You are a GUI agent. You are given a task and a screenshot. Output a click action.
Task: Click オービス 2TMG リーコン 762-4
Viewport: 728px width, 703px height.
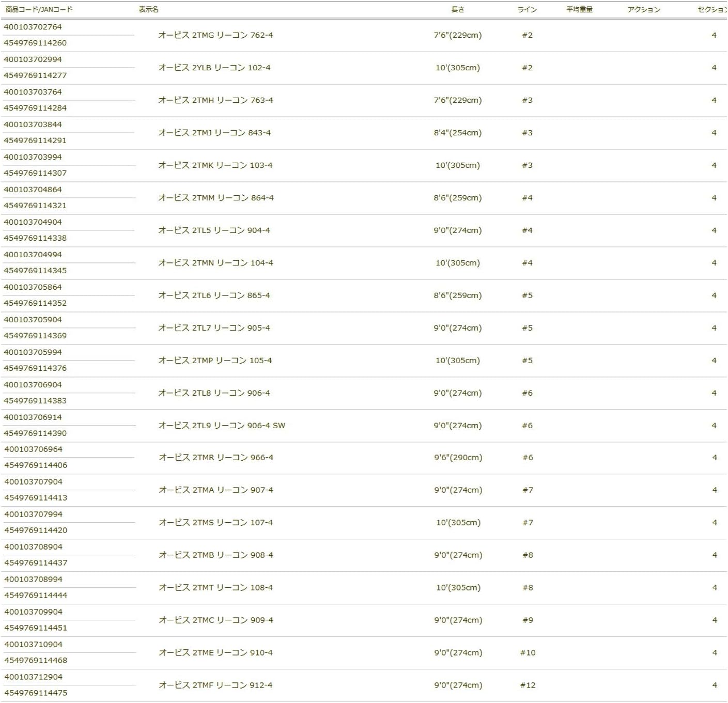(x=215, y=35)
